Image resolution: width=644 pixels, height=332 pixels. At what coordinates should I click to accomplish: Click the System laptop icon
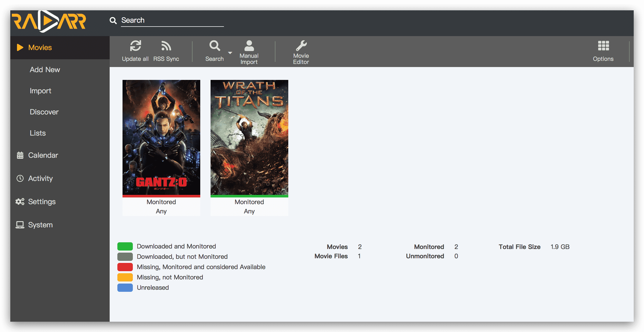(20, 225)
